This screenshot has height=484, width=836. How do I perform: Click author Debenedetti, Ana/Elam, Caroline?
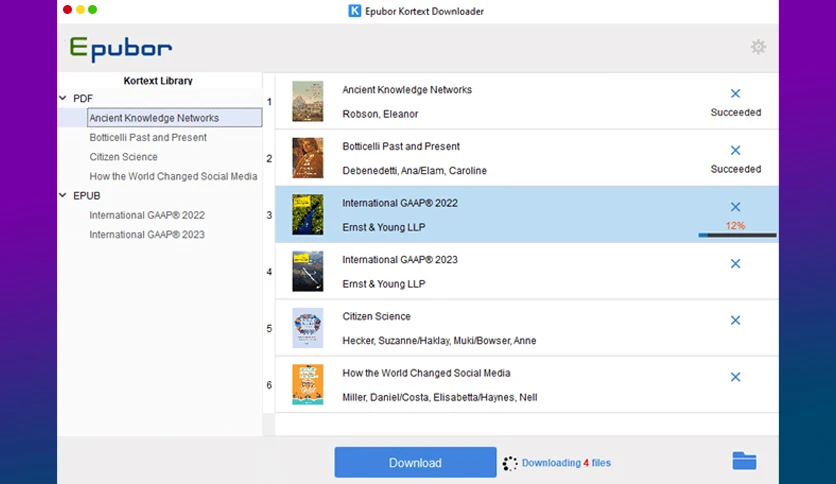414,171
